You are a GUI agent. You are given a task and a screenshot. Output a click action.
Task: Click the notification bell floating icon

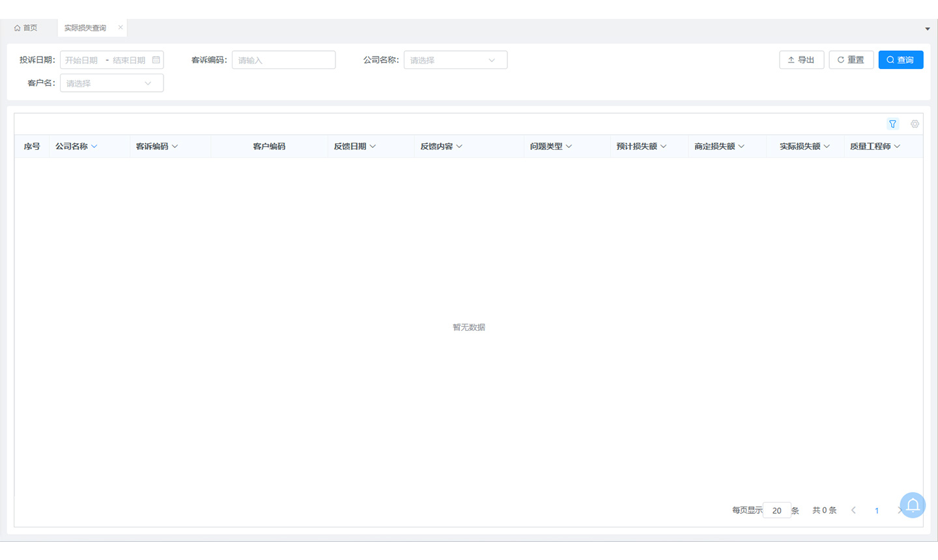(x=913, y=505)
